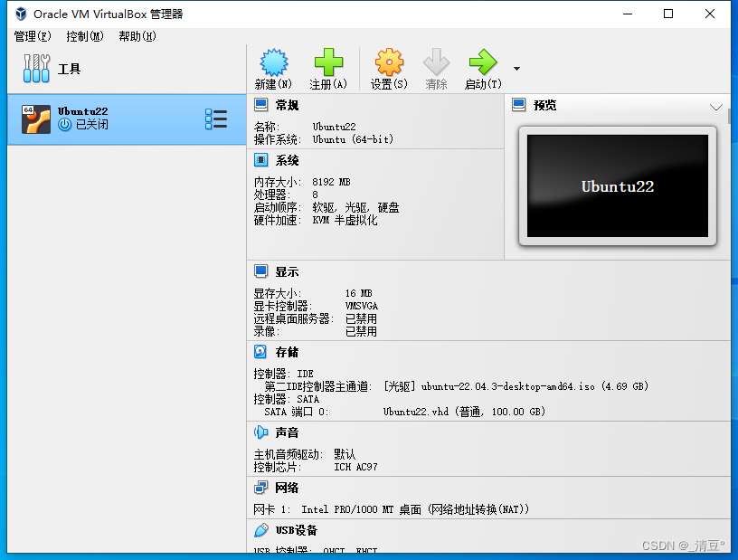Click the USB设备 section plug icon
Image resolution: width=738 pixels, height=560 pixels.
(x=260, y=530)
